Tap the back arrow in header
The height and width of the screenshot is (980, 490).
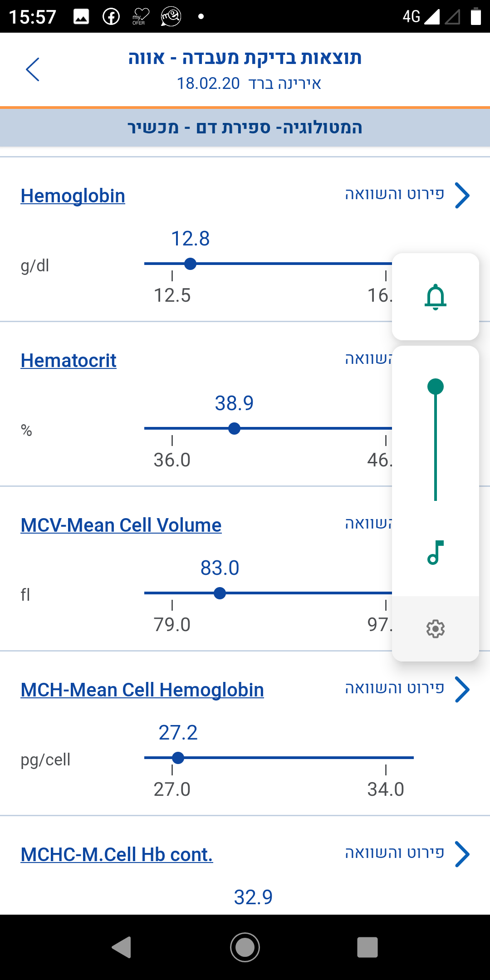click(33, 69)
